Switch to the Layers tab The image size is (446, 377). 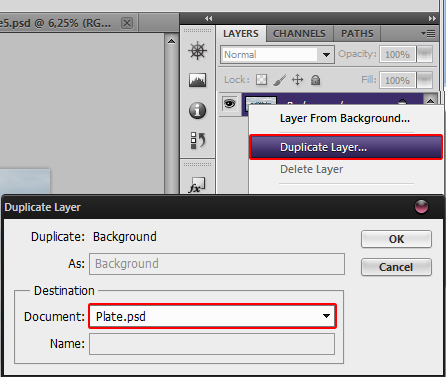click(241, 33)
